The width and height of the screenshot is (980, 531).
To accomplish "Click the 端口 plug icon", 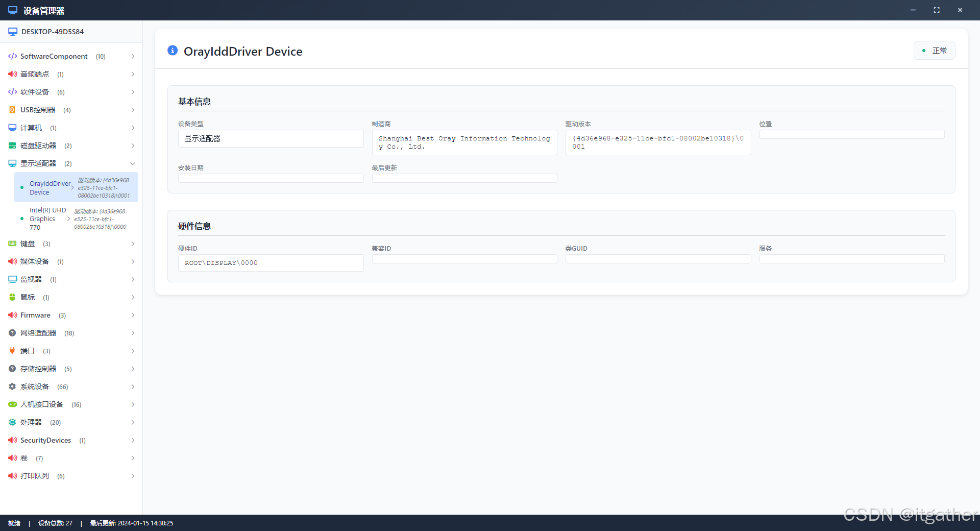I will (12, 351).
